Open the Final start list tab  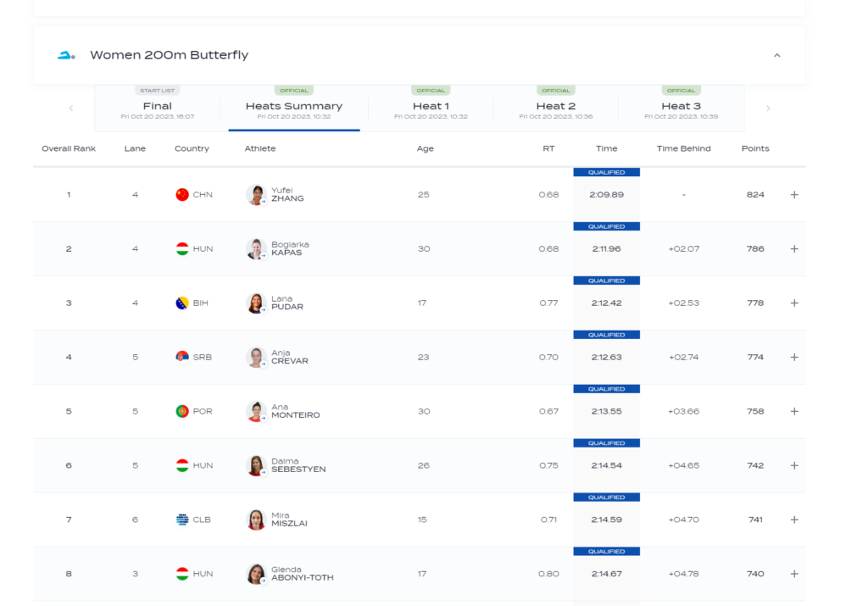pyautogui.click(x=158, y=107)
